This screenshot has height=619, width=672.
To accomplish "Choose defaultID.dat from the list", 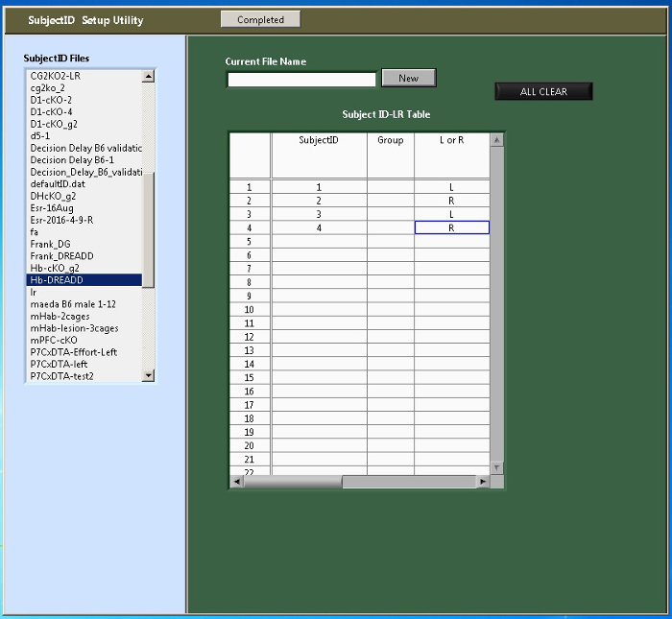I will click(84, 184).
